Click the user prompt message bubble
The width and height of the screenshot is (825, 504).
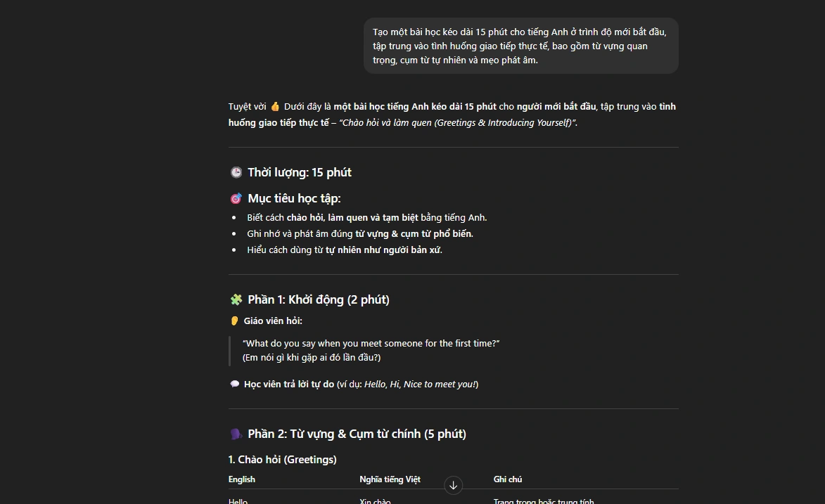[520, 46]
